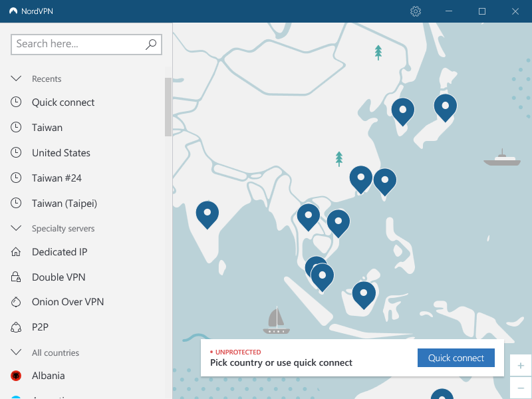Collapse the Recents section chevron
This screenshot has height=399, width=532.
(16, 78)
